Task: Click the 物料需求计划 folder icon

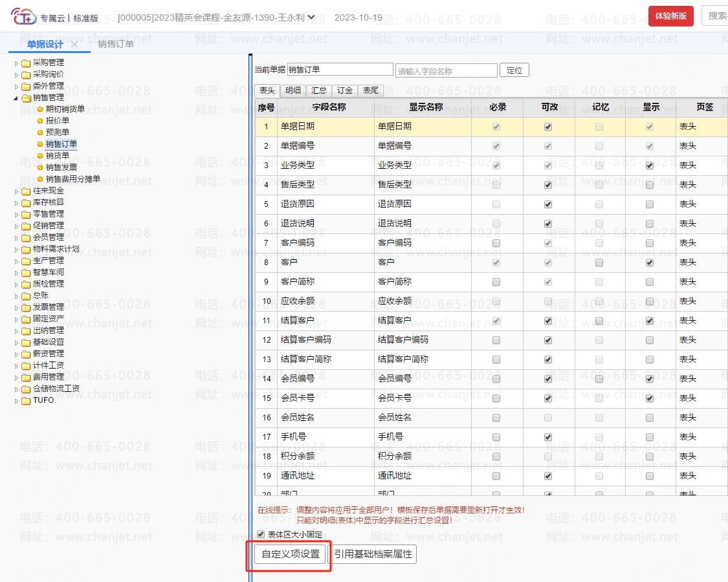Action: click(x=26, y=249)
